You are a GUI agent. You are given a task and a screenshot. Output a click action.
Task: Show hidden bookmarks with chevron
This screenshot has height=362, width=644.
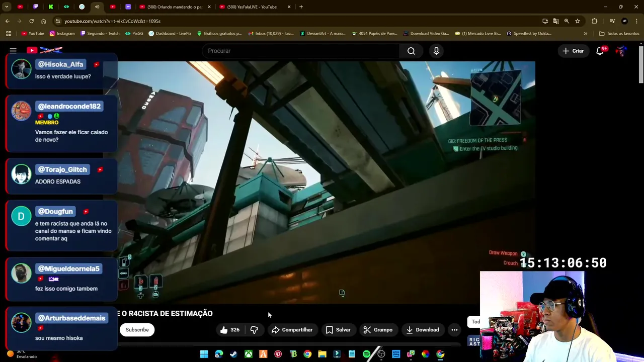585,34
